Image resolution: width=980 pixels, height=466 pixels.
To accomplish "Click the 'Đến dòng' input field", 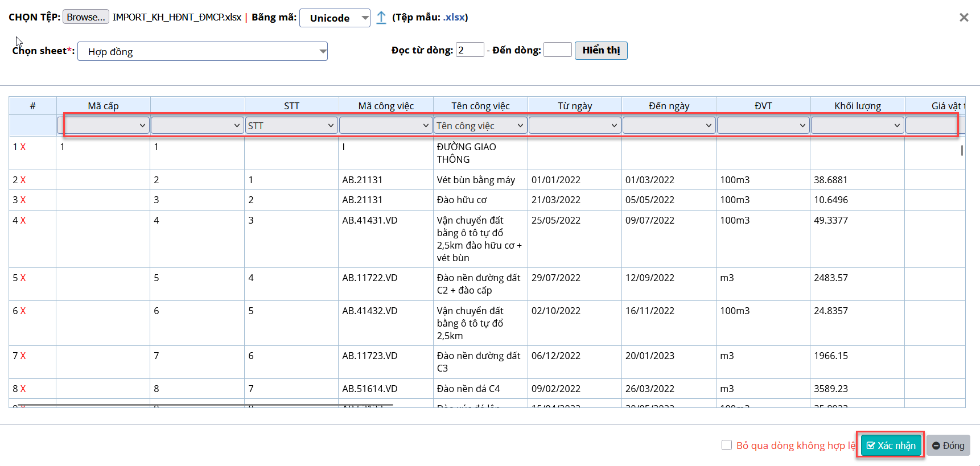I will [558, 50].
